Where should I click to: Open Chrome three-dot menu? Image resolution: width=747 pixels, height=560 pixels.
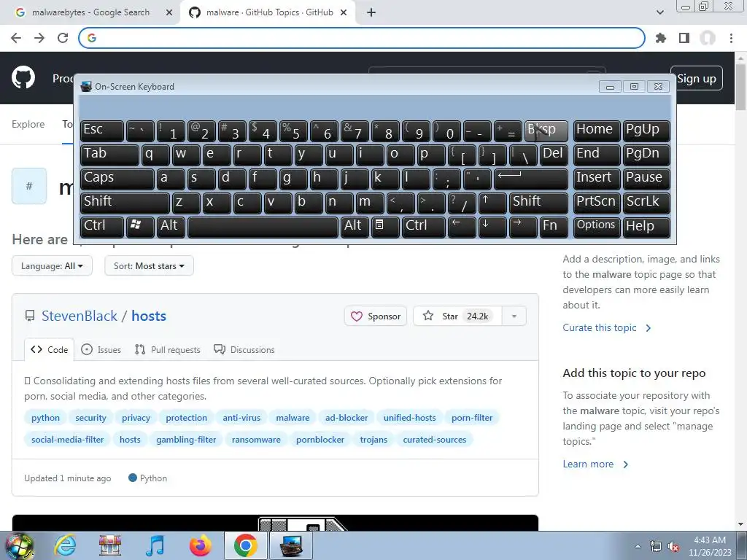tap(731, 38)
